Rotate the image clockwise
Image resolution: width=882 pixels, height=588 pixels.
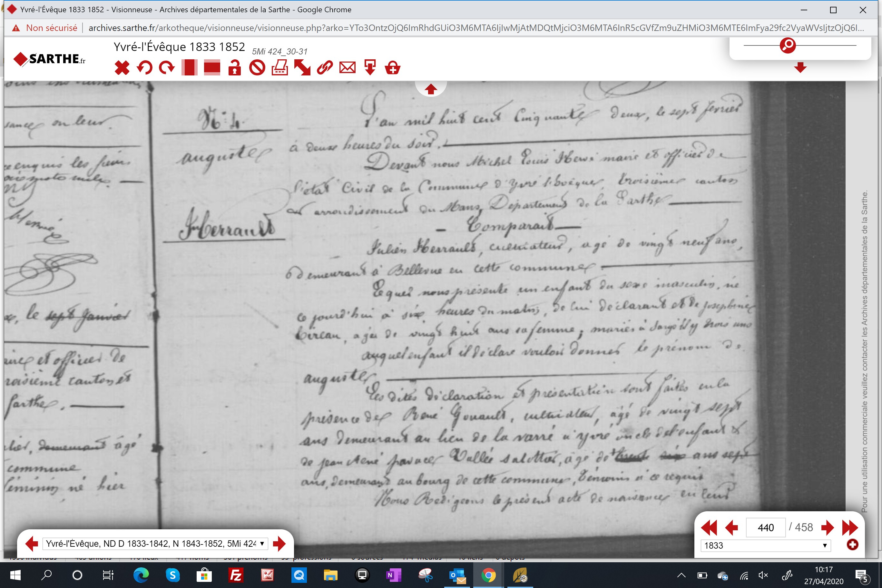click(167, 68)
